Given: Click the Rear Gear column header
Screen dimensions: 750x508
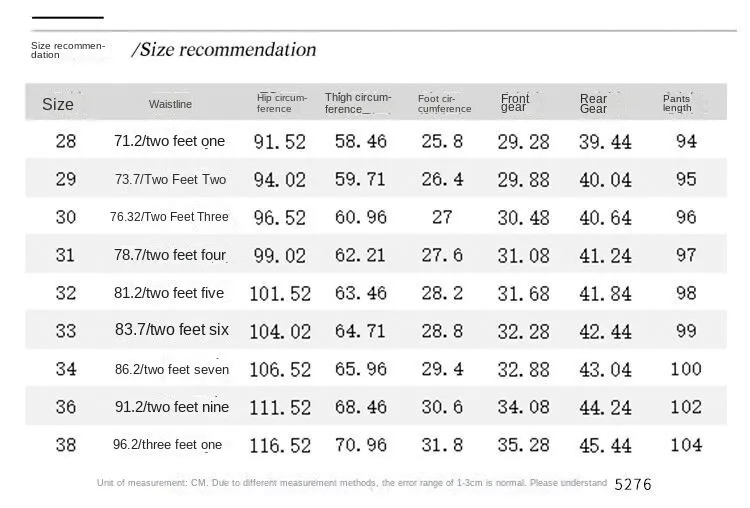Looking at the screenshot, I should coord(594,103).
